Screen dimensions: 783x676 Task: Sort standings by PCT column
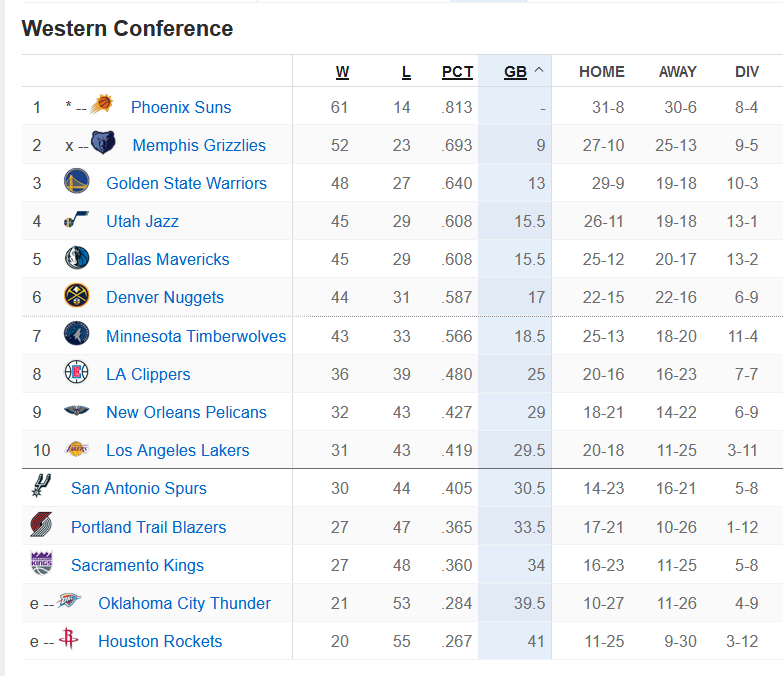pos(457,72)
